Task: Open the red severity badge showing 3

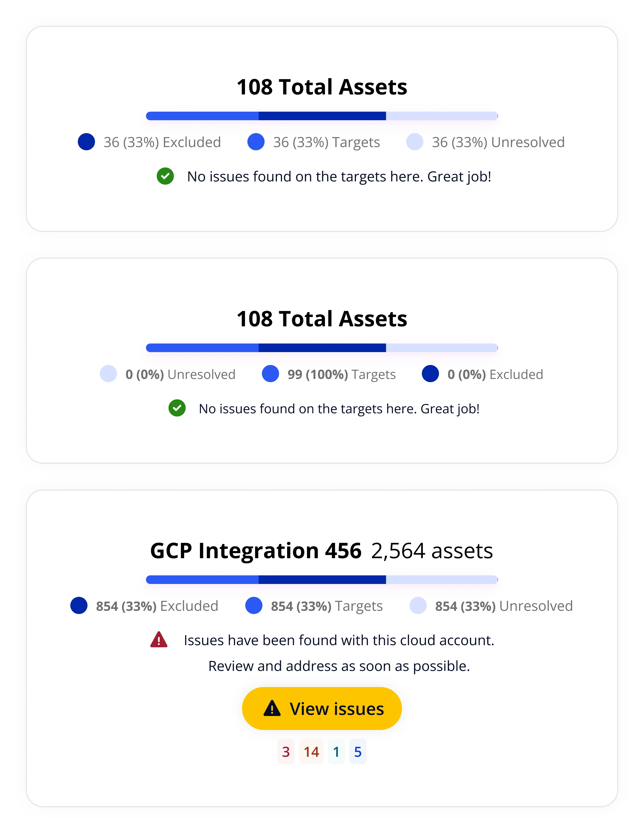Action: click(286, 751)
